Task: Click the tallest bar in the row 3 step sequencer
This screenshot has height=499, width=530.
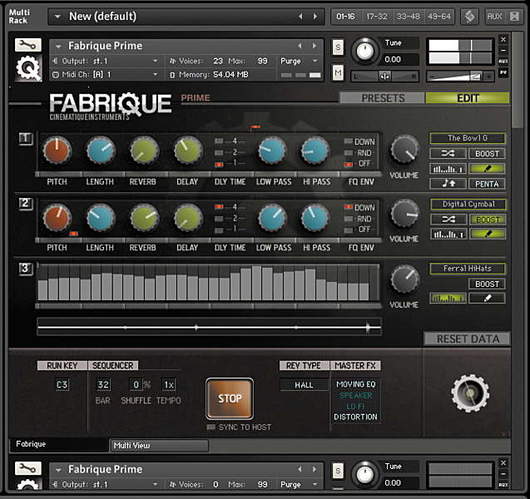Action: click(x=256, y=283)
